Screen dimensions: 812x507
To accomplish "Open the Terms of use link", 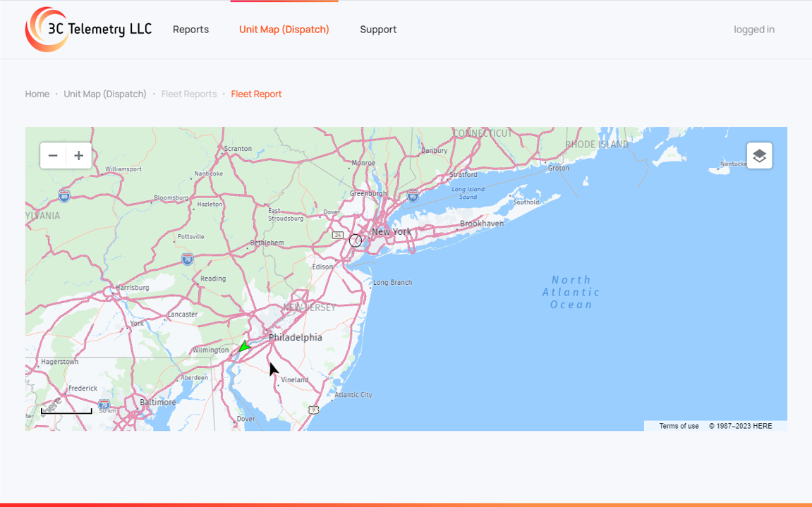I will pos(679,426).
